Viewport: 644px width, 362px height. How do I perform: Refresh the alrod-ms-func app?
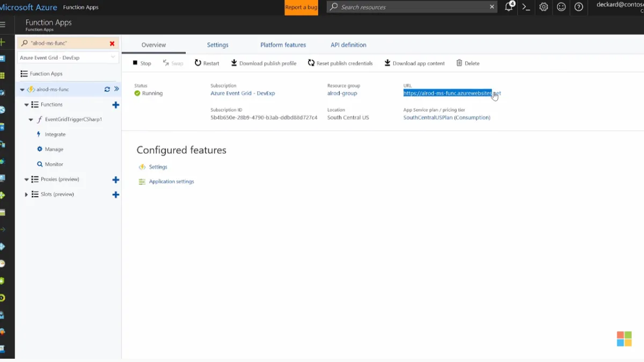tap(107, 89)
